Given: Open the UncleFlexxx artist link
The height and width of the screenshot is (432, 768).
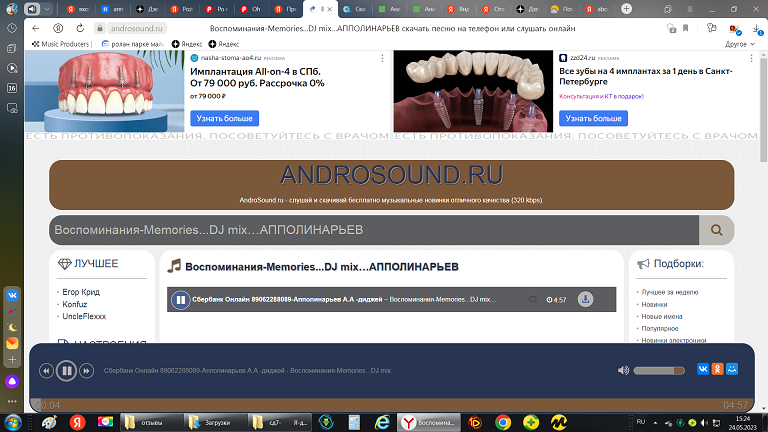Looking at the screenshot, I should (x=84, y=316).
